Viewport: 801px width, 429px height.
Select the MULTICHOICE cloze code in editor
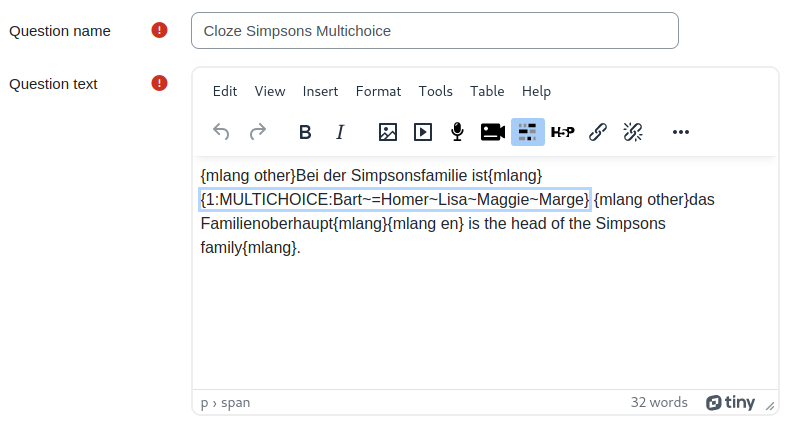[395, 199]
